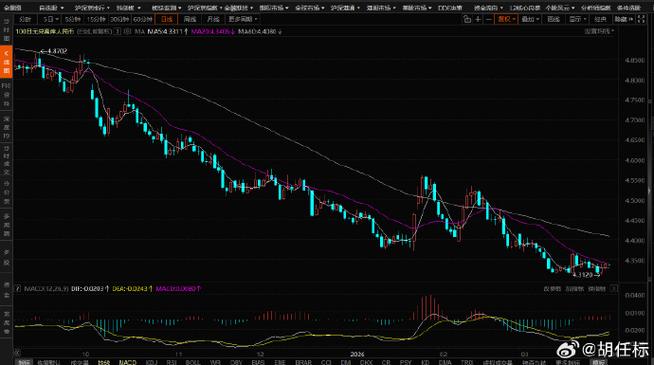
Task: Click the boxed number icon after the stock title
Action: point(118,31)
